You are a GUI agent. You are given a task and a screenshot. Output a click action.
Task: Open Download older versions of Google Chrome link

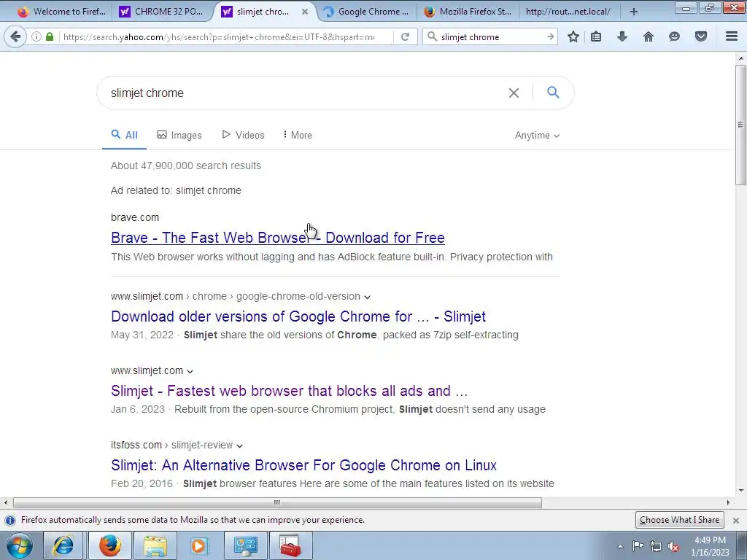(x=298, y=316)
